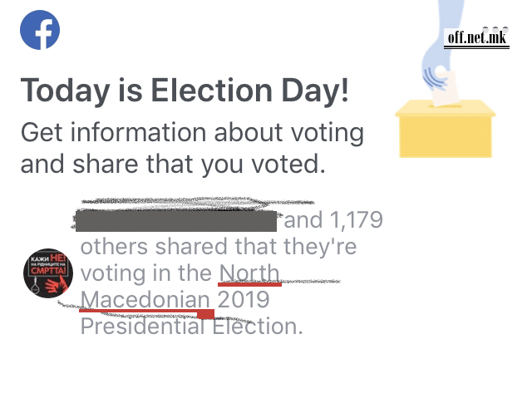Click the Facebook logo icon
This screenshot has width=532, height=393.
click(x=39, y=30)
